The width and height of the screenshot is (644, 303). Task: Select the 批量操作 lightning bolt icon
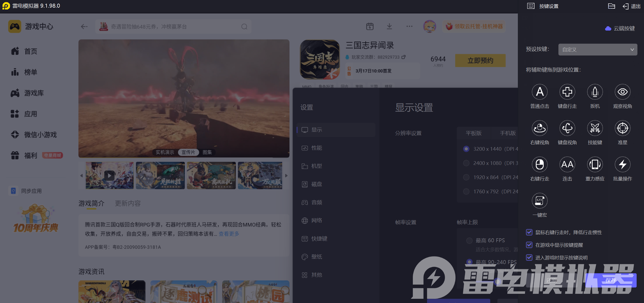coord(622,165)
